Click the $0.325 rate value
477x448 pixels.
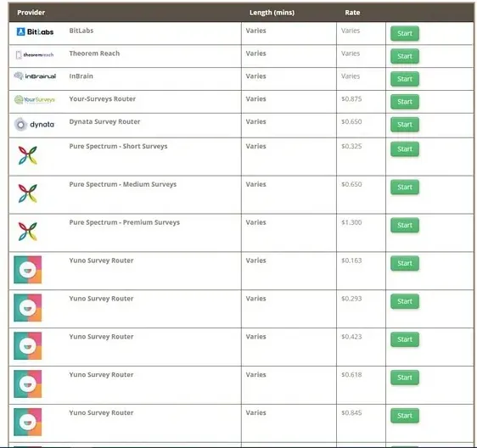point(351,147)
